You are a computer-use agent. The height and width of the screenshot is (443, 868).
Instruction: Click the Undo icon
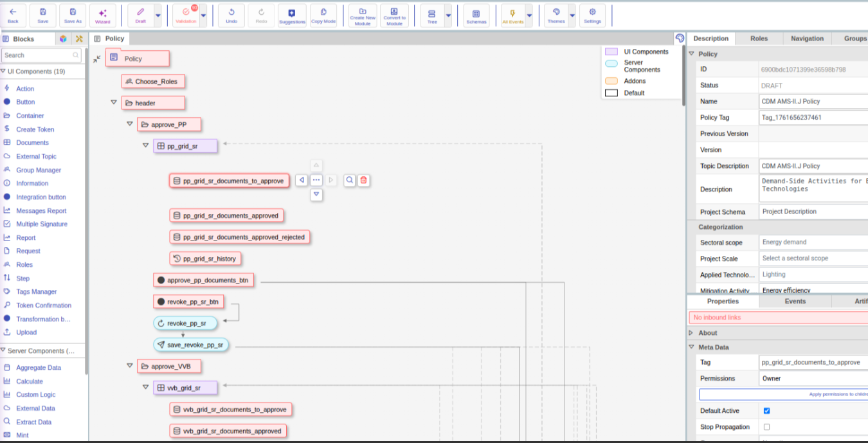231,15
